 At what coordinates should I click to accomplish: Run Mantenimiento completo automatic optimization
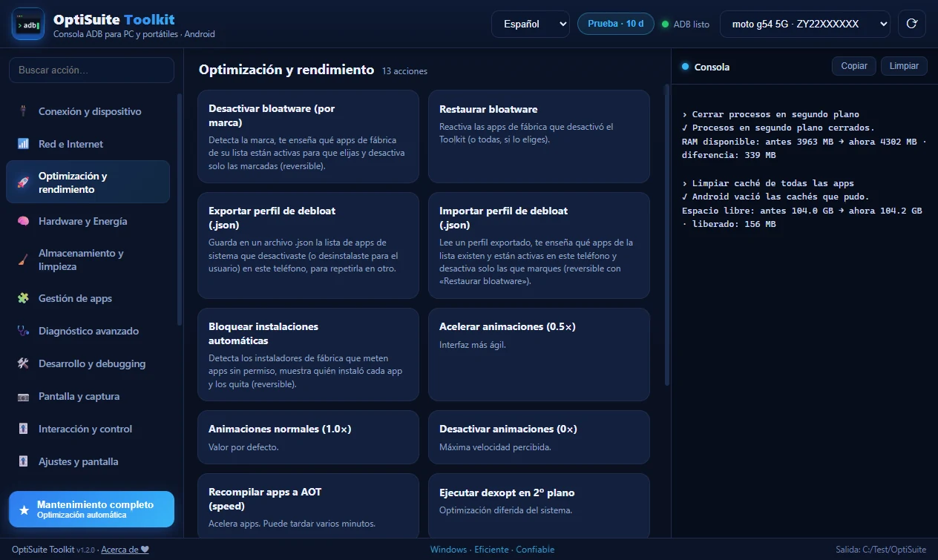click(91, 509)
